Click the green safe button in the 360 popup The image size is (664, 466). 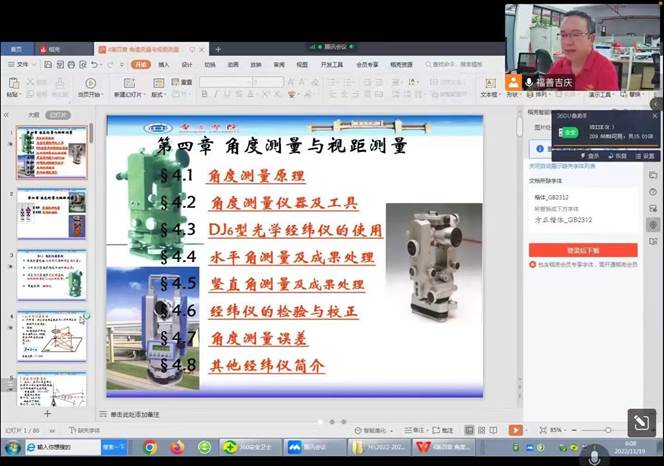coord(570,131)
